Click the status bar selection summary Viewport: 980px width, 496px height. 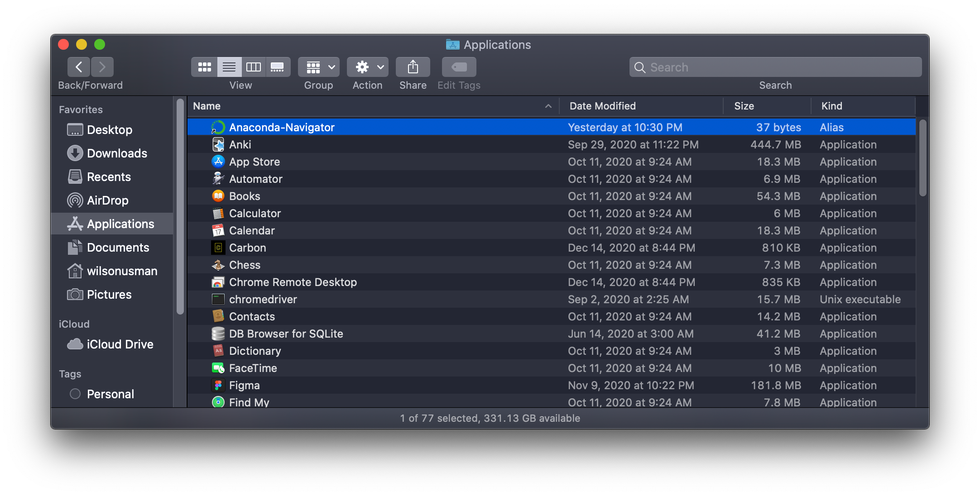[x=490, y=418]
